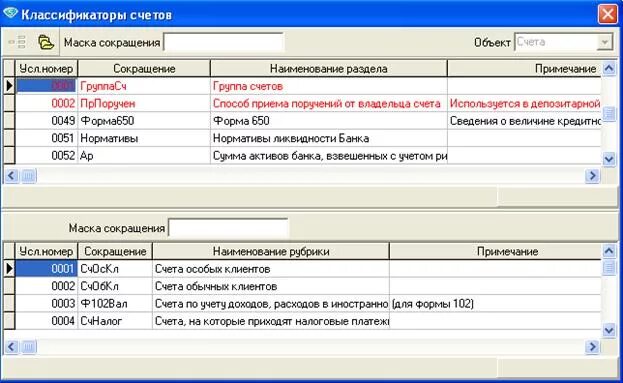Screen dimensions: 623x383
Task: Open the Объект dropdown
Action: click(x=604, y=42)
